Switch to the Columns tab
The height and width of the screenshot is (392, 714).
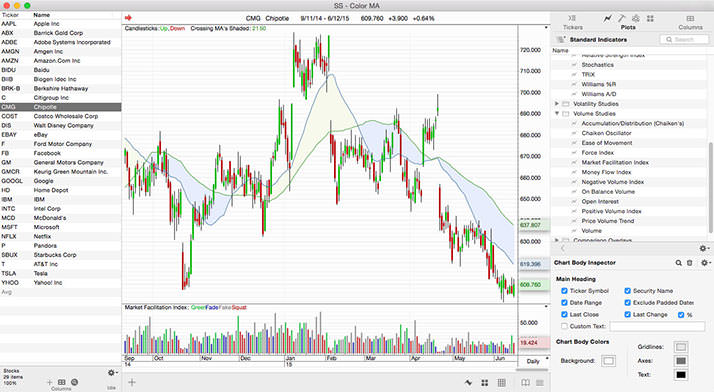[x=690, y=27]
